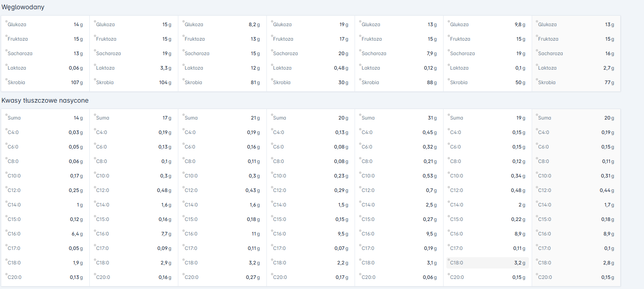Select the Glukoza 9,8 g row
The height and width of the screenshot is (289, 644).
point(487,25)
